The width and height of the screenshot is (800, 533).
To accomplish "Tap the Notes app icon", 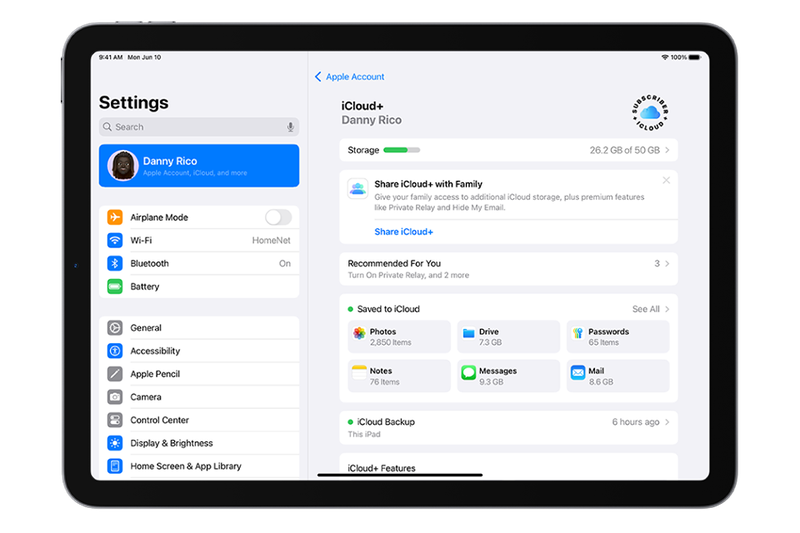I will pos(359,372).
